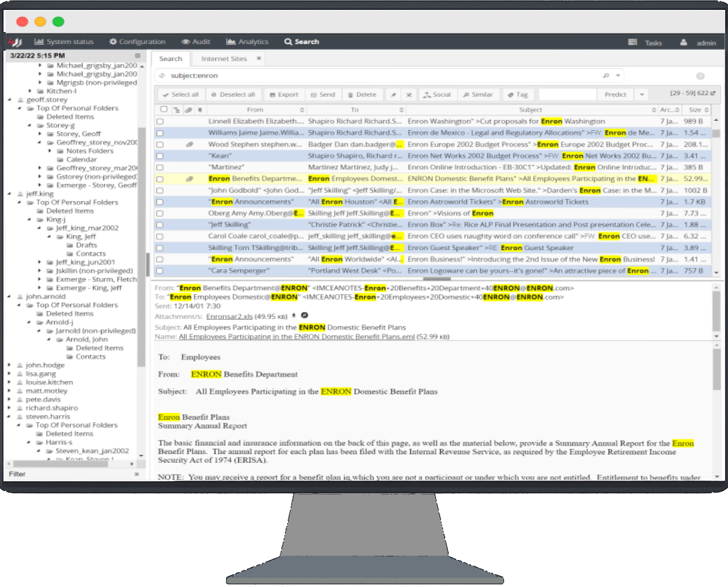Check the Oberg Amy email row
Image resolution: width=728 pixels, height=587 pixels.
click(160, 213)
